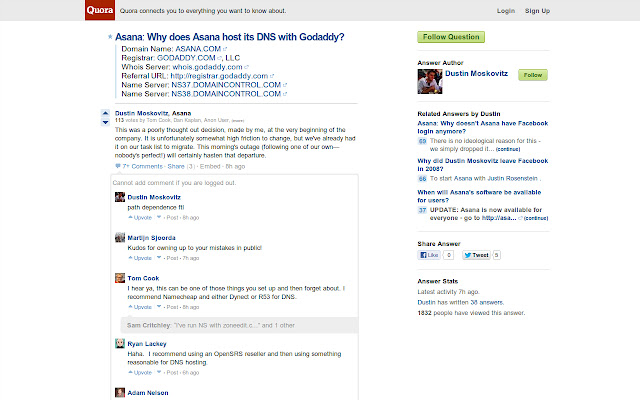This screenshot has width=640, height=400.
Task: Open dropdown arrow beside Upvote on Martijn's comment
Action: [x=159, y=258]
